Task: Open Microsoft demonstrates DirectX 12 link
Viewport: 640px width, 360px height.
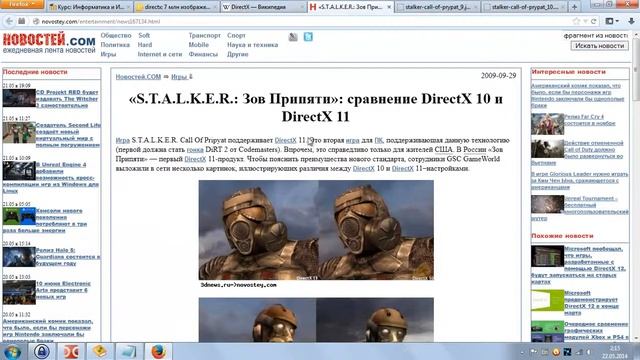Action: pos(591,303)
